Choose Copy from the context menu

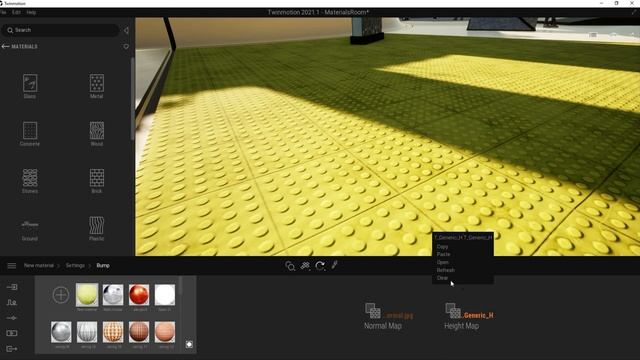coord(442,247)
